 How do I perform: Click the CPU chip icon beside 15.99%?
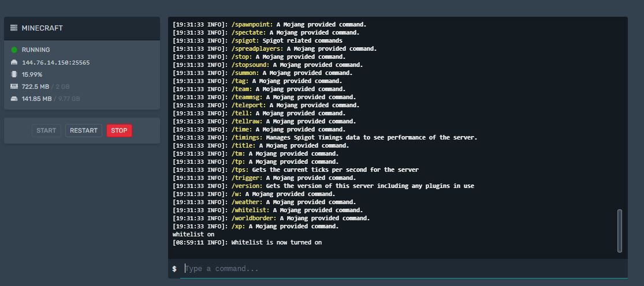click(x=14, y=74)
